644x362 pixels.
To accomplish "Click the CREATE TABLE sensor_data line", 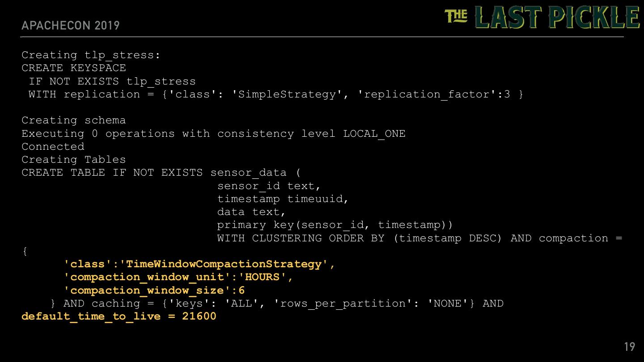I will [x=161, y=173].
